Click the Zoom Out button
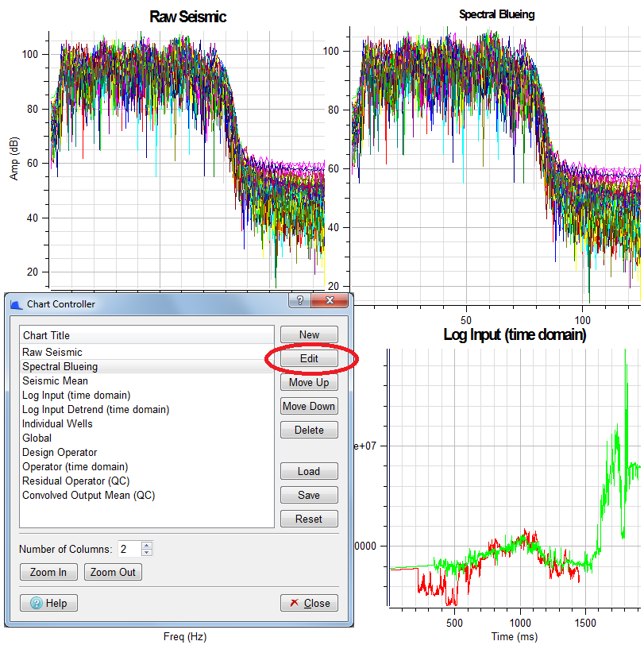Image resolution: width=644 pixels, height=645 pixels. [x=113, y=572]
